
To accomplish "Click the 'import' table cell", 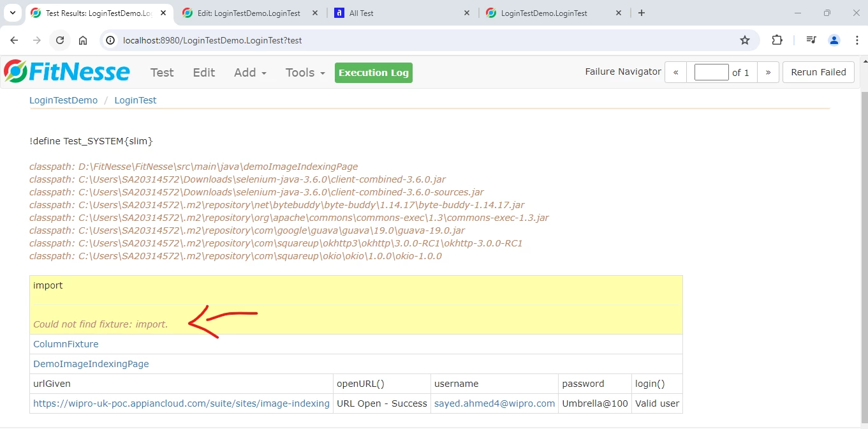I will coord(356,290).
